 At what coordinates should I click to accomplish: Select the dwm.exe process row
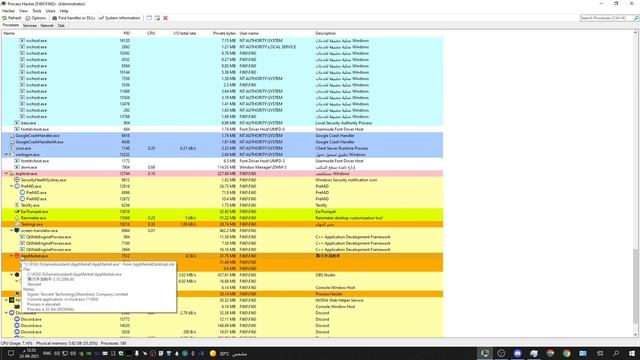pos(222,167)
